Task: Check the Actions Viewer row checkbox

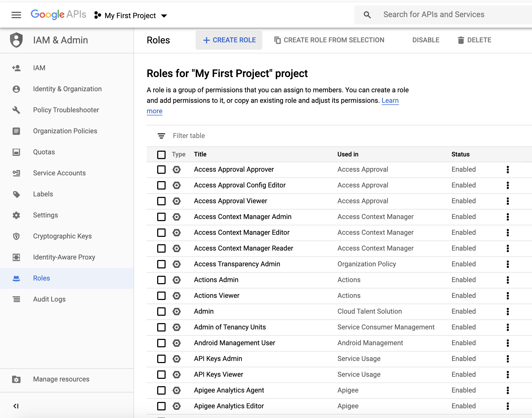Action: click(161, 296)
